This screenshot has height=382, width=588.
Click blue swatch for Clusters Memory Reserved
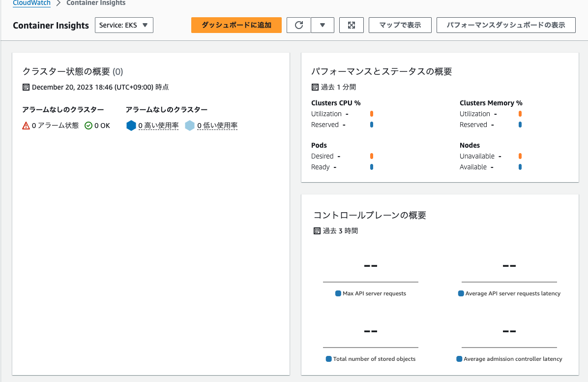click(x=520, y=125)
